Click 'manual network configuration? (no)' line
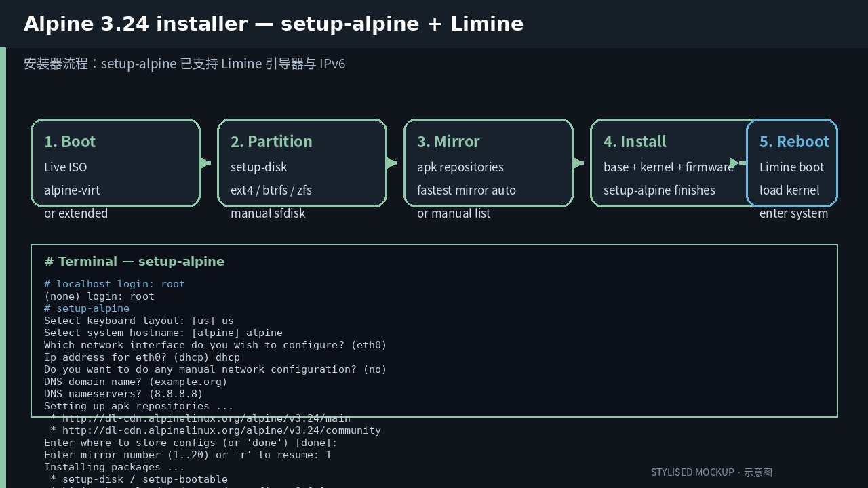Viewport: 868px width, 488px height. (216, 369)
